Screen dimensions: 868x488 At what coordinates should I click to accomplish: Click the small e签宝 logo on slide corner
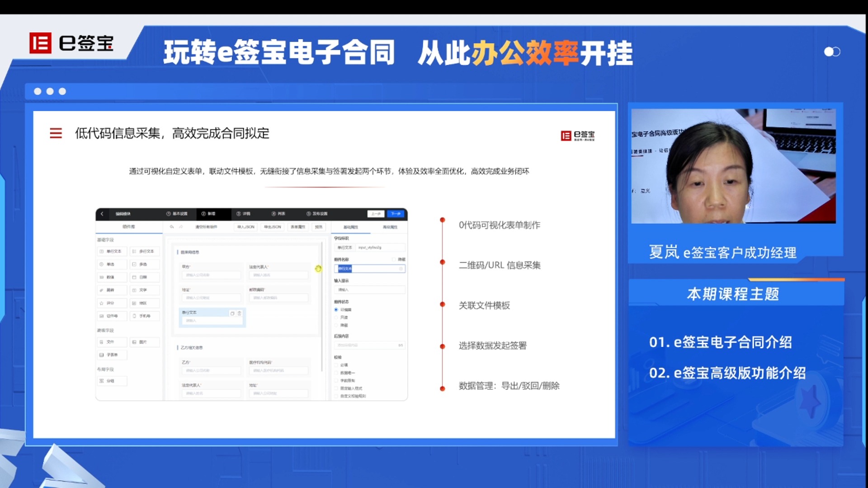(x=578, y=136)
